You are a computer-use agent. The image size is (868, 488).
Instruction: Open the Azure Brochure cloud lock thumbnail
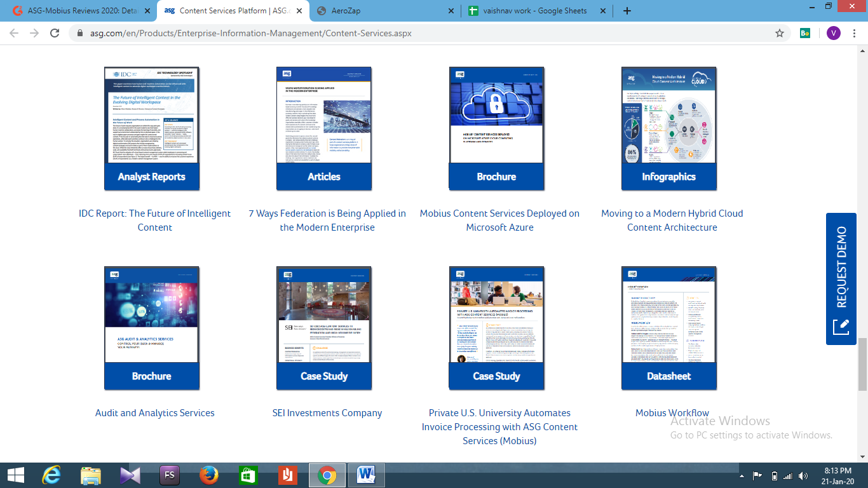[x=496, y=128]
